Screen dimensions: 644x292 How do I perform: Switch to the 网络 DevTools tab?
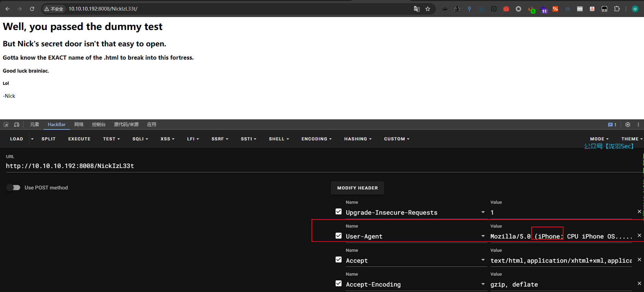(x=79, y=125)
